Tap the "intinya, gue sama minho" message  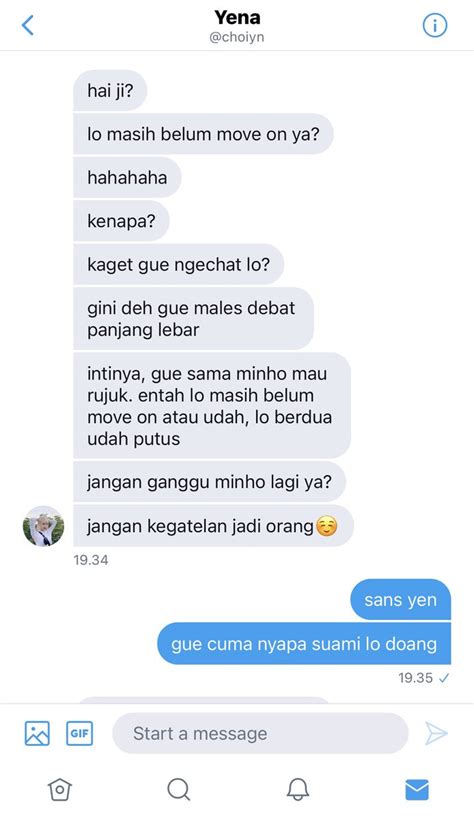(212, 406)
